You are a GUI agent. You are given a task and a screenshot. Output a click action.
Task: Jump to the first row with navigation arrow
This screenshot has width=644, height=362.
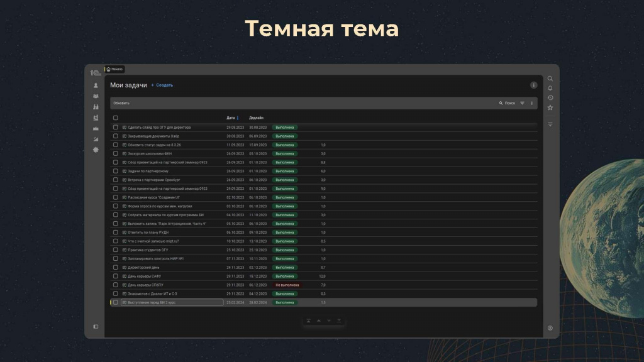[x=308, y=321]
